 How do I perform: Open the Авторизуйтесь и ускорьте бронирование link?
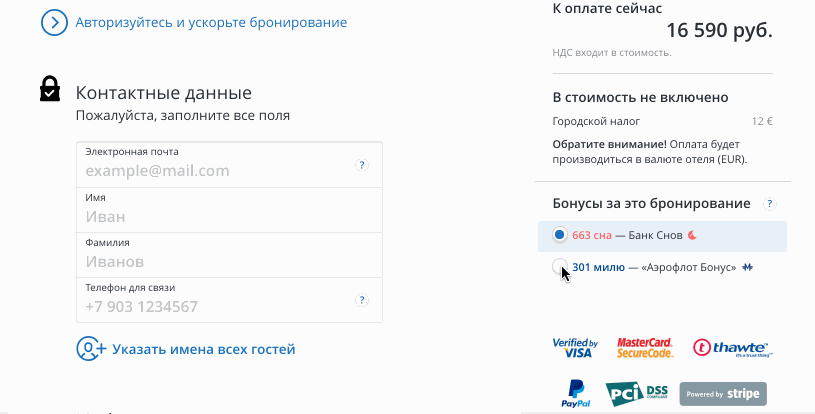point(211,22)
